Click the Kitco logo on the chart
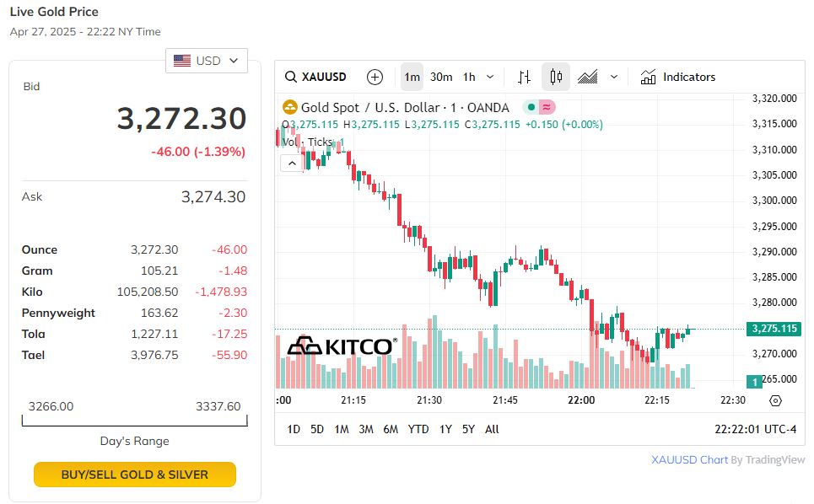Screen dimensions: 814x504 (342, 346)
